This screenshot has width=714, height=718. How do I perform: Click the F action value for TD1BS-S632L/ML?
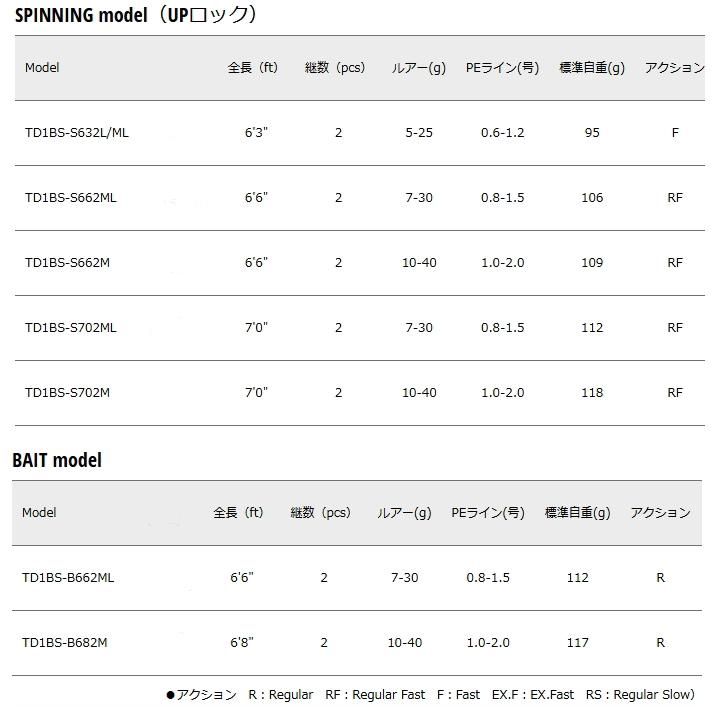[x=675, y=133]
